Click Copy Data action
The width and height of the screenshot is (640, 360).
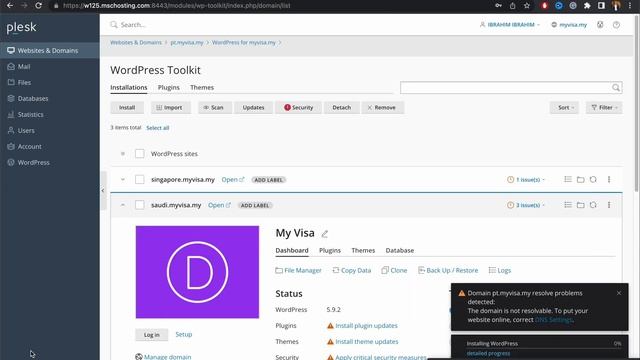pos(351,270)
